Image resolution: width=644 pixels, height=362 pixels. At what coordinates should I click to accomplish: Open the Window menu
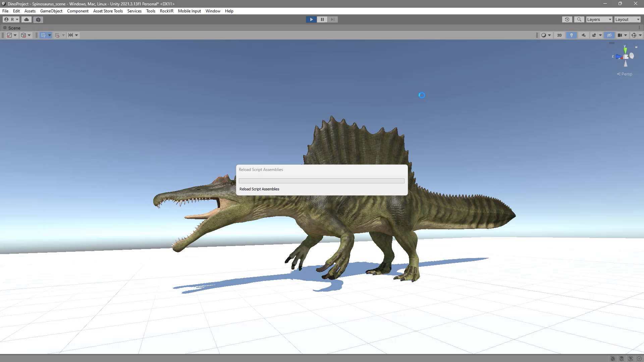click(213, 11)
